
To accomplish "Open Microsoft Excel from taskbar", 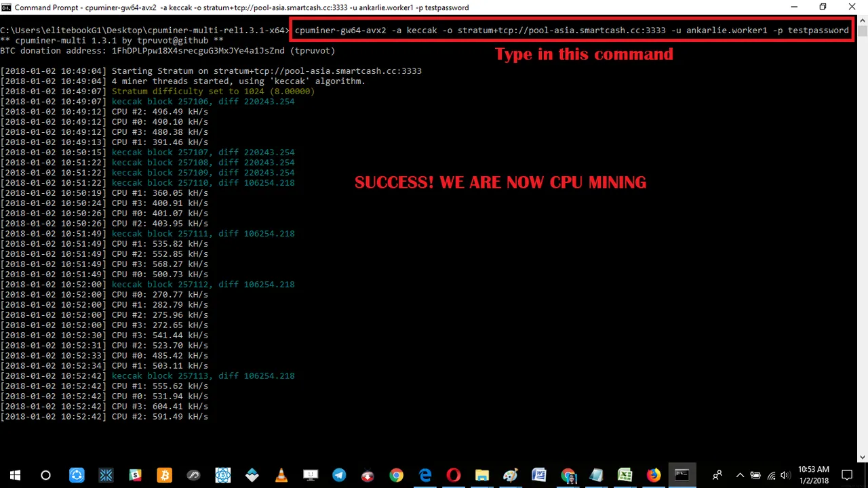I will (625, 475).
